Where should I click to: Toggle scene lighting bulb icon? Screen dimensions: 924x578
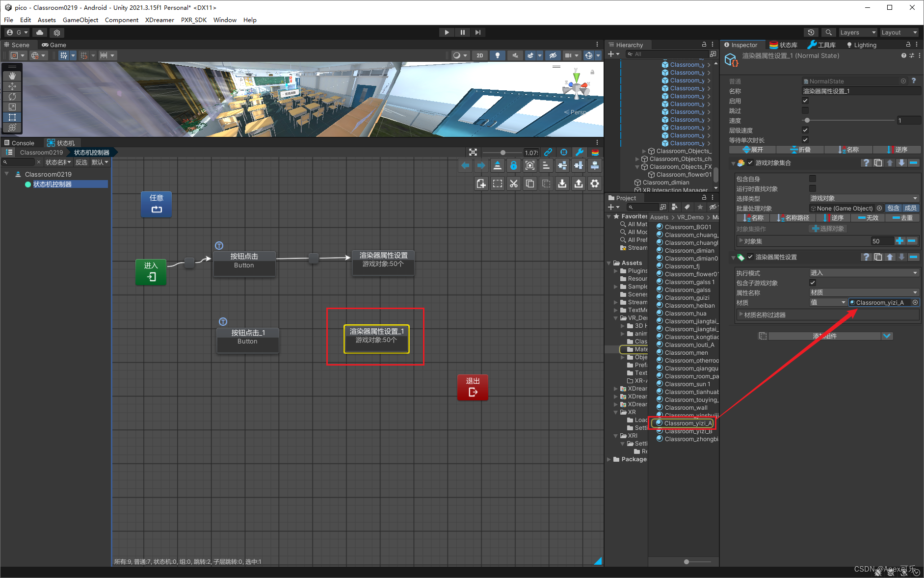point(498,55)
